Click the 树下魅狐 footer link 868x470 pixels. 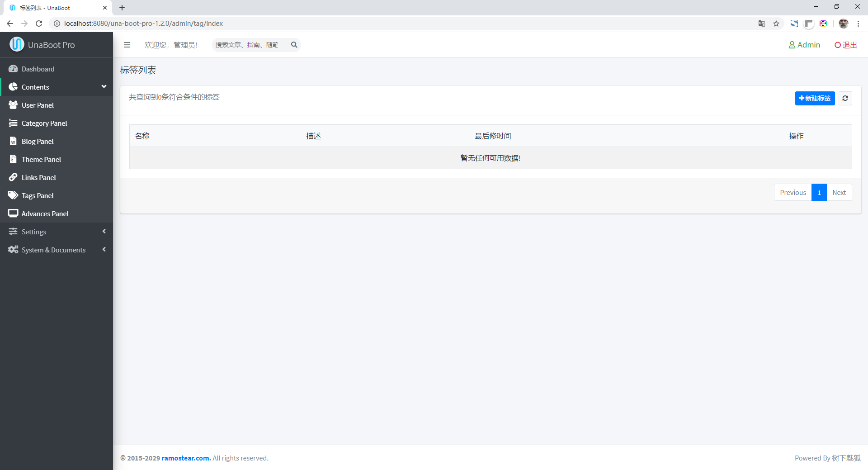click(x=846, y=458)
